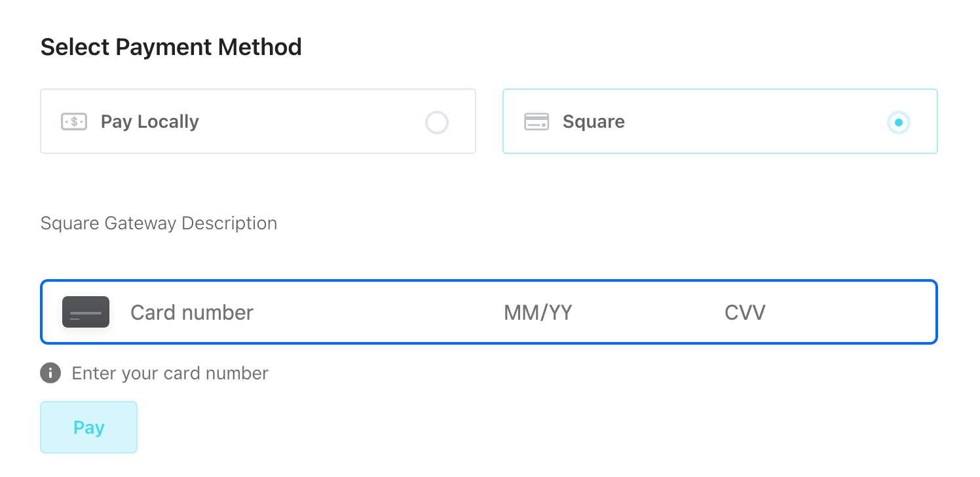Image resolution: width=980 pixels, height=477 pixels.
Task: Click blank space between MM/YY and CVV
Action: coord(649,313)
